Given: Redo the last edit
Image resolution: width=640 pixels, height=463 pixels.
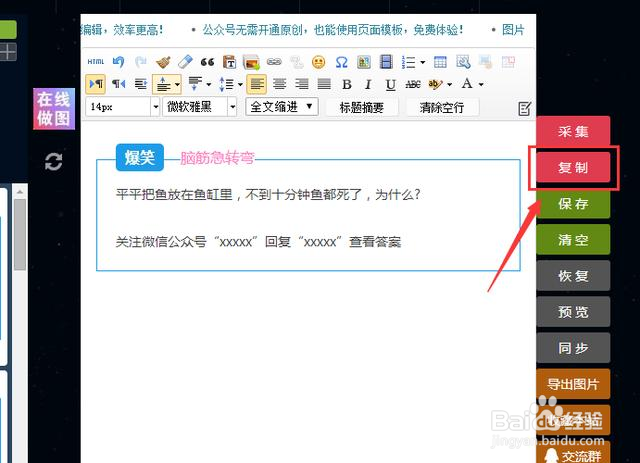Looking at the screenshot, I should coord(141,62).
